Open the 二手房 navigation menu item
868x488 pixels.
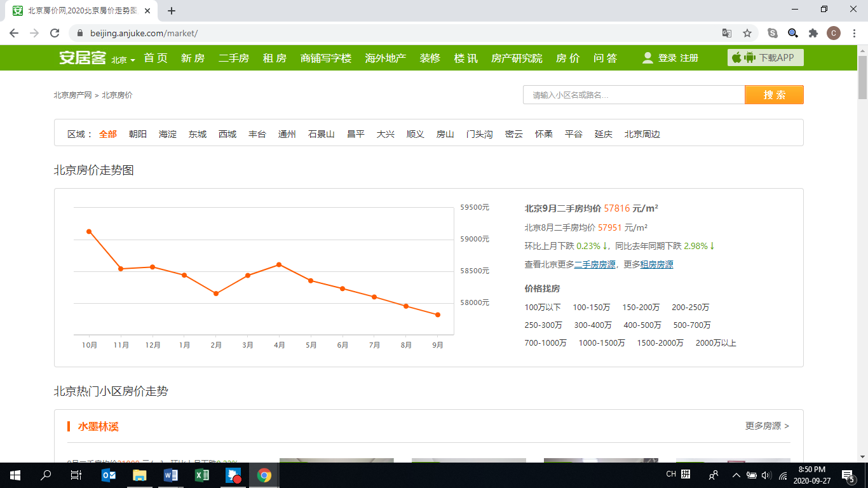coord(233,58)
